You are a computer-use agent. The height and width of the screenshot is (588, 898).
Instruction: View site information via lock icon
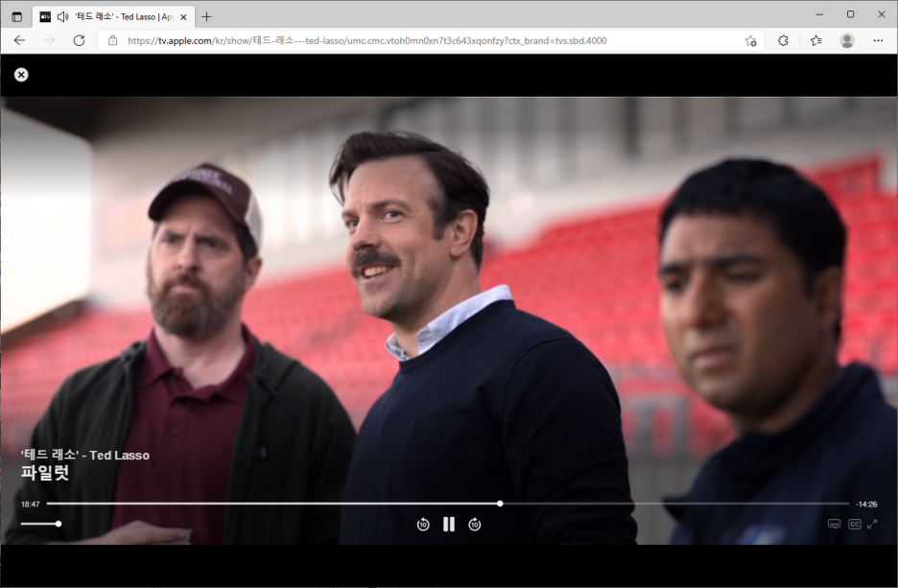pos(113,40)
